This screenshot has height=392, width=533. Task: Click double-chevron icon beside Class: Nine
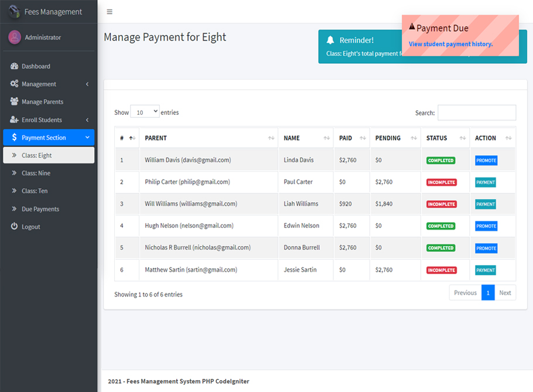14,173
